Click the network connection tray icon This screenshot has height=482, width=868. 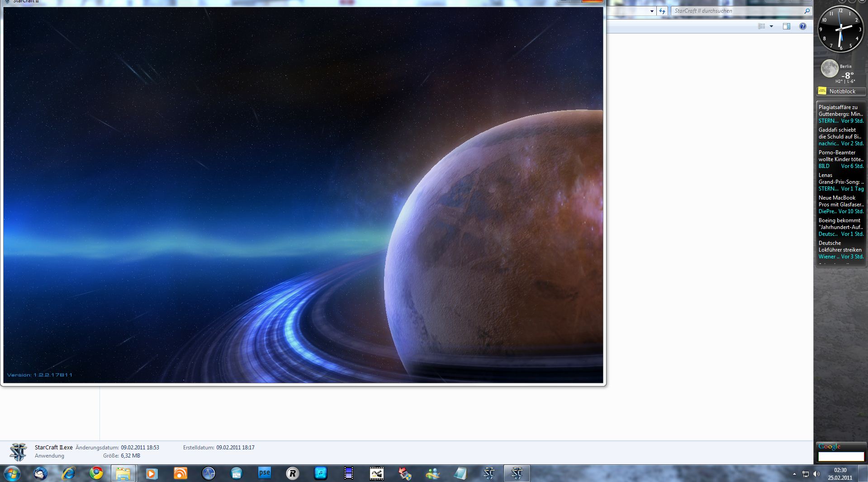[x=806, y=474]
